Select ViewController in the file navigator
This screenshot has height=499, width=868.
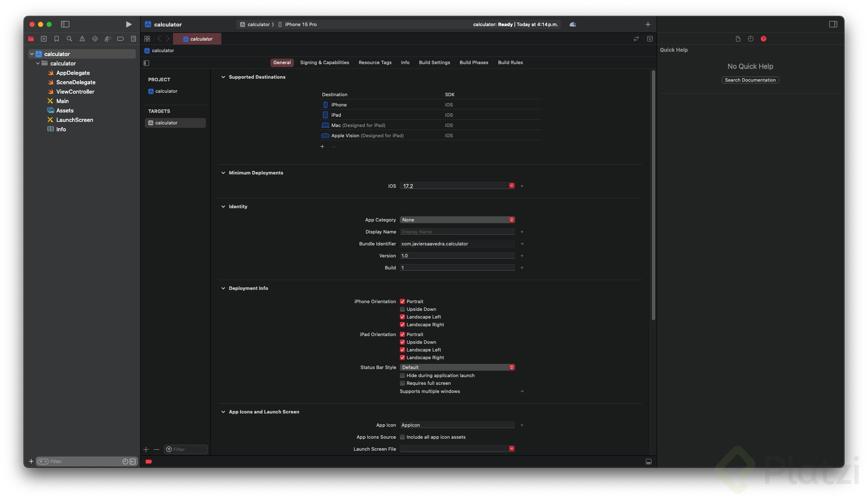75,92
